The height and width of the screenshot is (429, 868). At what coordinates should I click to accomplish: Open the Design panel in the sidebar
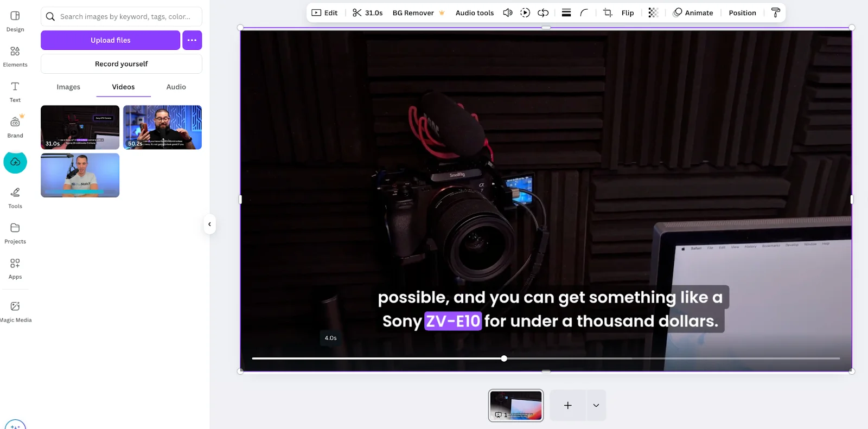click(15, 21)
